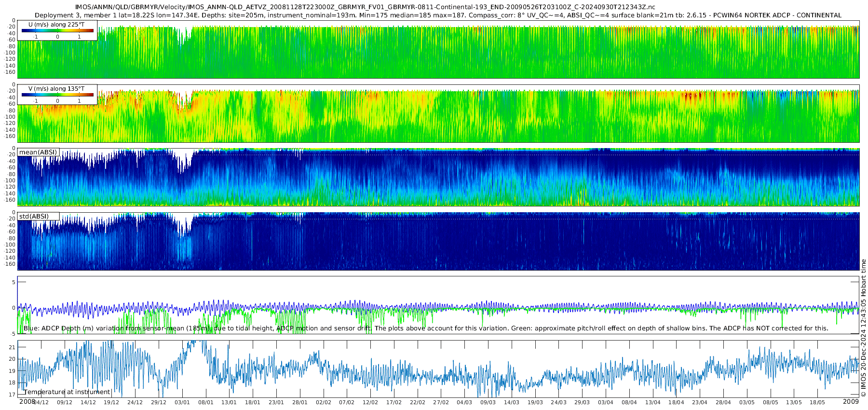Click the blue/green depth variation caption
This screenshot has height=410, width=868.
[426, 328]
